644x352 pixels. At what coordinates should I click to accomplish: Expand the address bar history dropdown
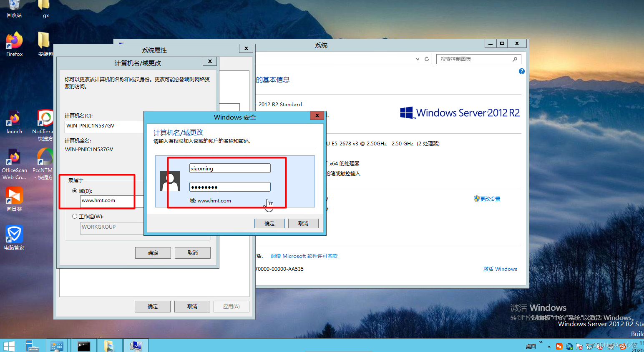418,59
